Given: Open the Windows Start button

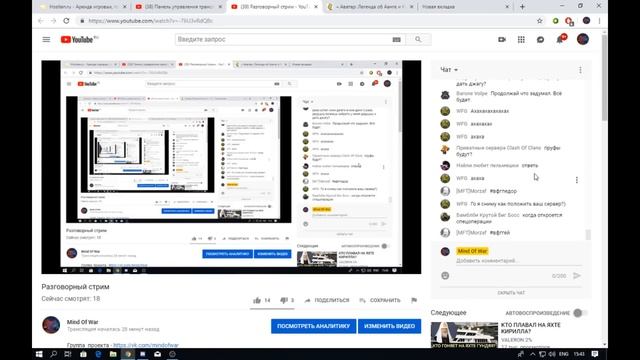Looking at the screenshot, I should [39, 354].
